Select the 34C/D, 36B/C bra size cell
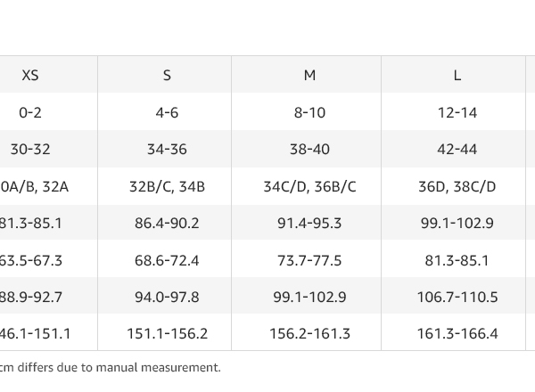535x392 pixels. (x=309, y=187)
